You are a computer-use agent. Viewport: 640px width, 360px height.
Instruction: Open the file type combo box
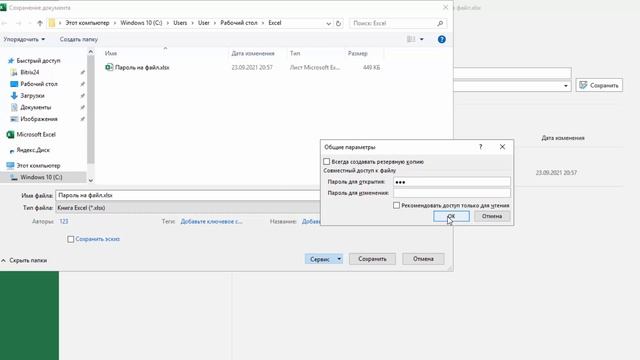tap(188, 208)
